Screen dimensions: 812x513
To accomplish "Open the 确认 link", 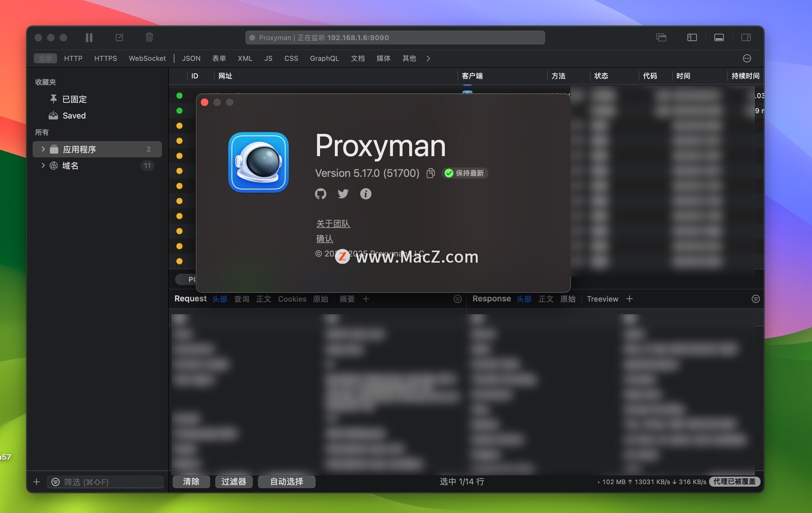I will 324,239.
